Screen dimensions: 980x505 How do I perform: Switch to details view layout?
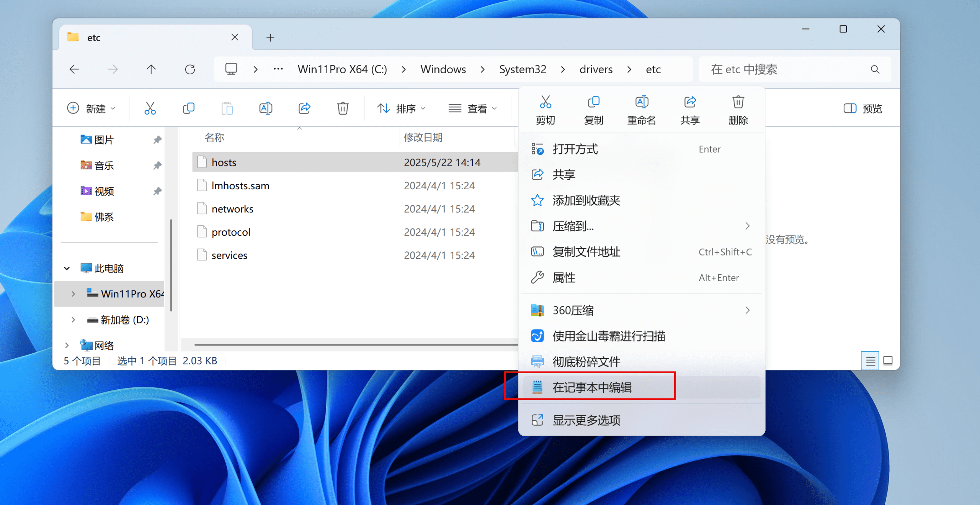(870, 361)
